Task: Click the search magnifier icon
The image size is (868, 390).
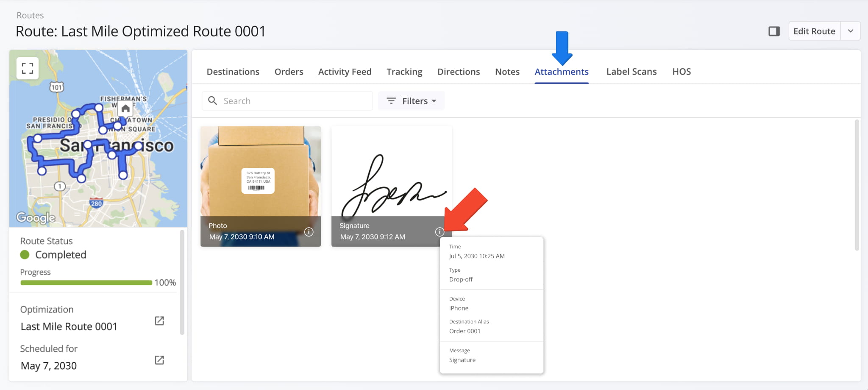Action: (x=213, y=101)
